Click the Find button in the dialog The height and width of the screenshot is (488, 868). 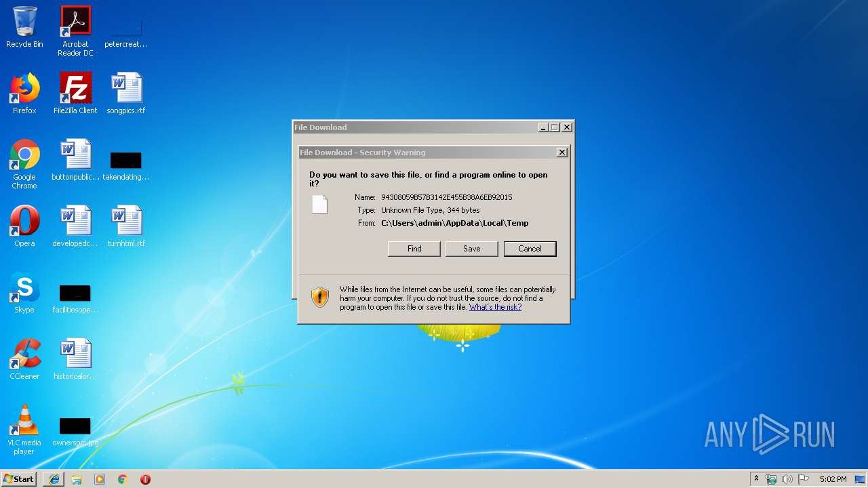tap(414, 249)
